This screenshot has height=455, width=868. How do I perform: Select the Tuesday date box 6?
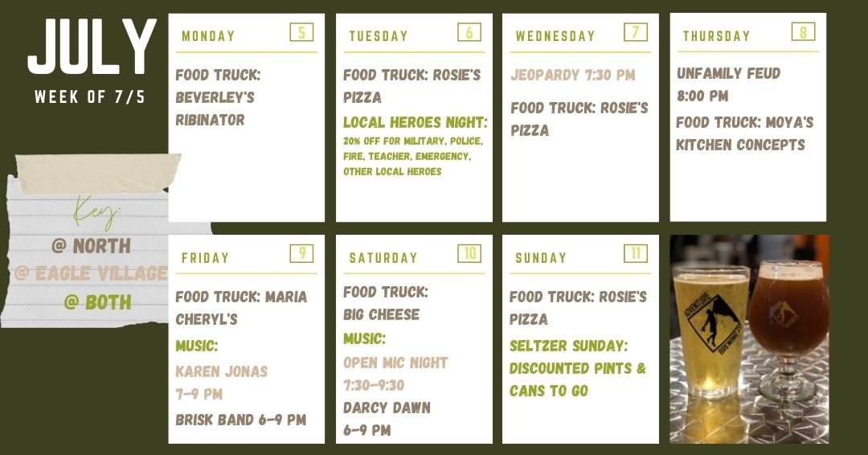coord(469,32)
